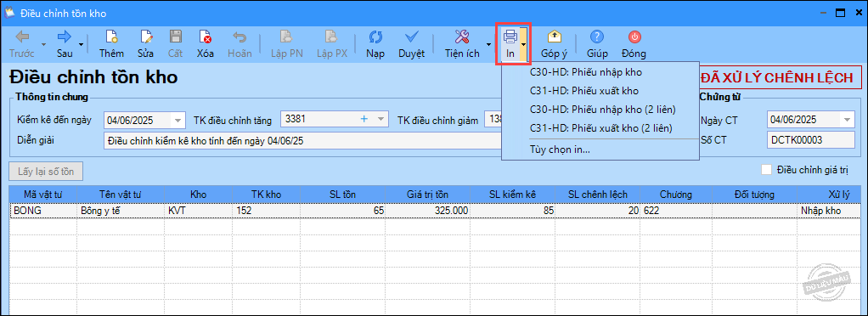Go to previous record with Trước arrow
The width and height of the screenshot is (868, 316).
pos(22,37)
